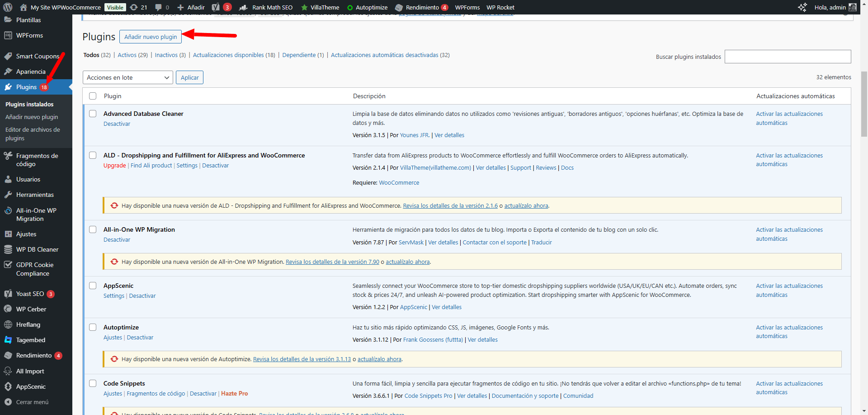Click the plus icon next to Añadir
The height and width of the screenshot is (415, 868).
[180, 7]
